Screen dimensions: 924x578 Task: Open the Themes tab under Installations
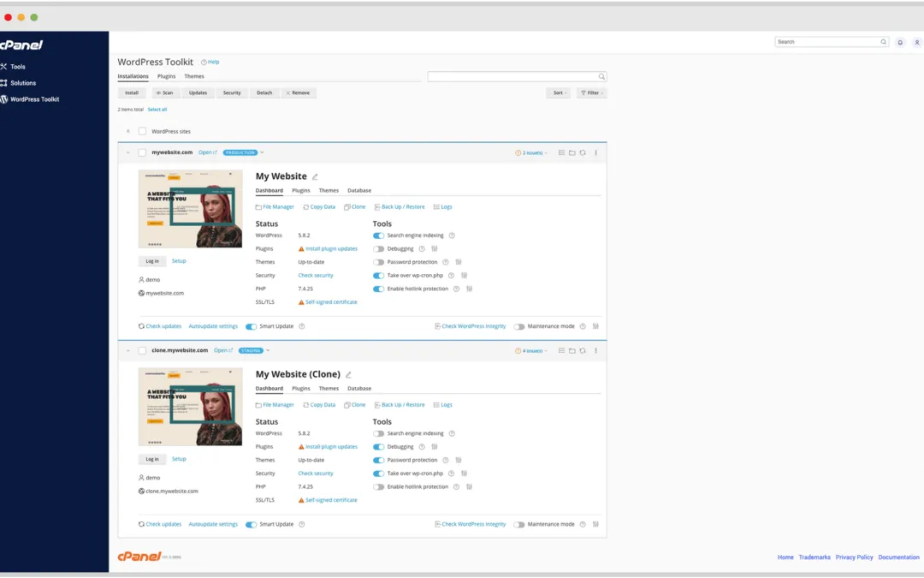coord(194,76)
